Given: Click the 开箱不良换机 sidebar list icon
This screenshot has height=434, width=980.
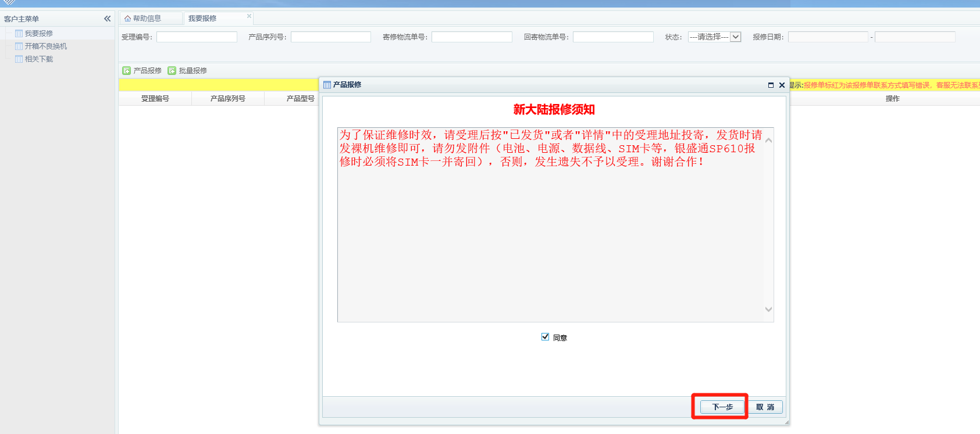Looking at the screenshot, I should tap(19, 46).
